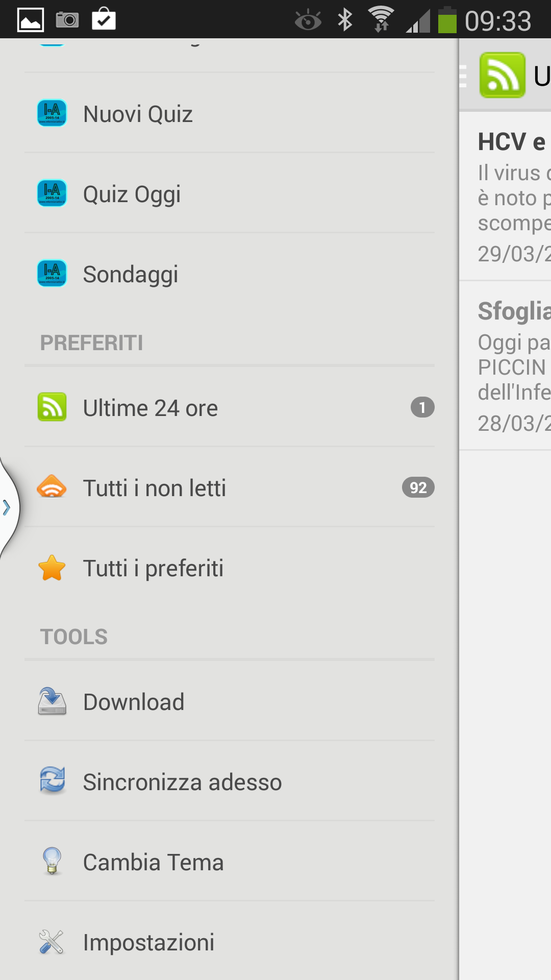Tap the star icon for Tutti i preferiti

click(x=52, y=568)
